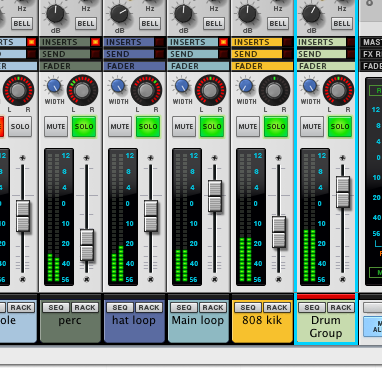Click the SEND indicator on perc channel
The image size is (382, 370).
tap(96, 54)
